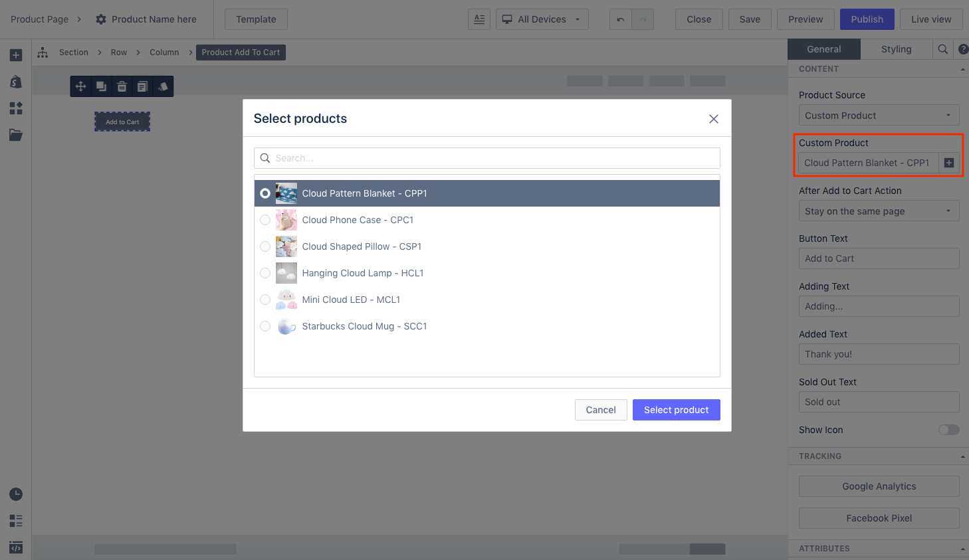
Task: Go to Column in the breadcrumb
Action: pyautogui.click(x=164, y=52)
